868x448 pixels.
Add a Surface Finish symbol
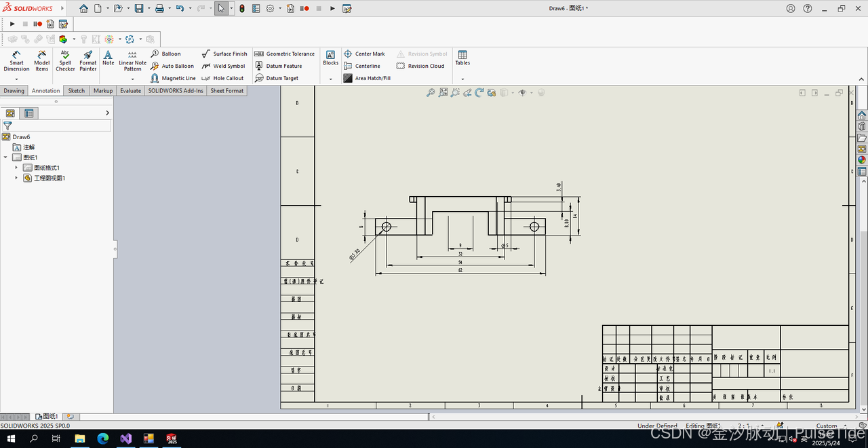(x=224, y=54)
